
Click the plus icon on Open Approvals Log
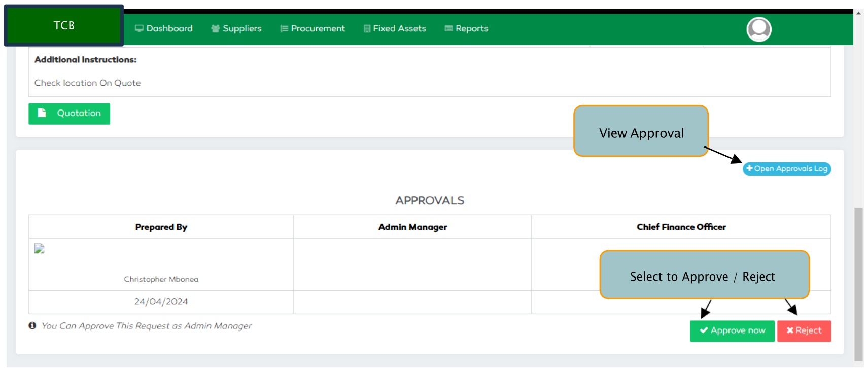click(x=749, y=168)
